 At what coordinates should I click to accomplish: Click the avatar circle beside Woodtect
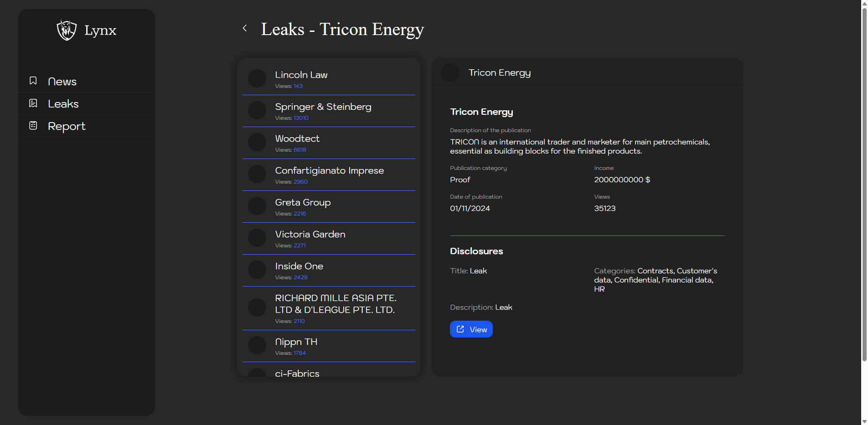point(257,142)
